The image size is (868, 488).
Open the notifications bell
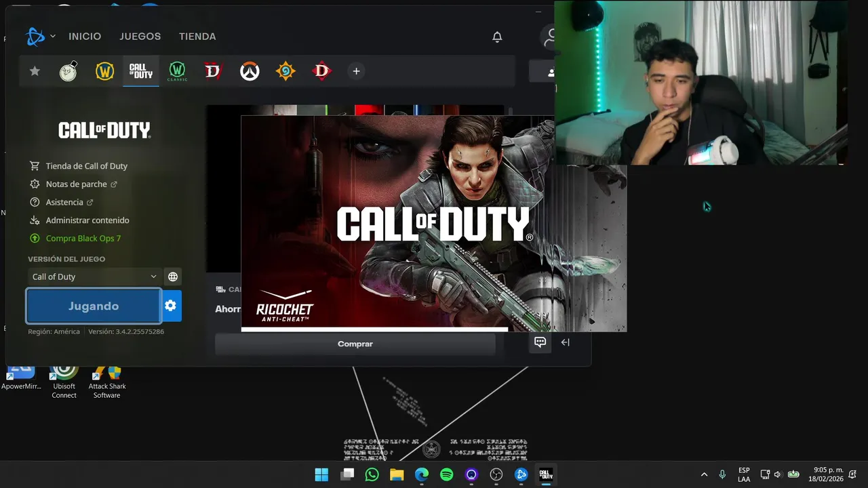click(497, 37)
